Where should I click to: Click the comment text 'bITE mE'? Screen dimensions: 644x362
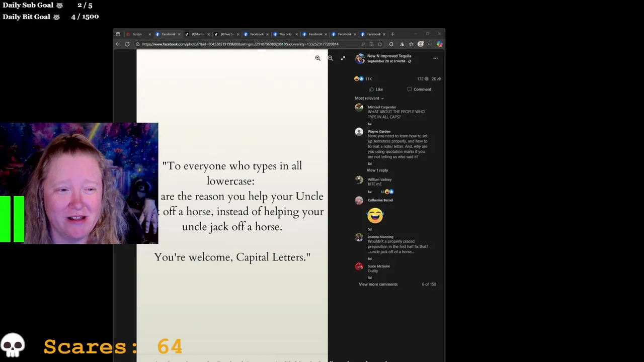374,185
